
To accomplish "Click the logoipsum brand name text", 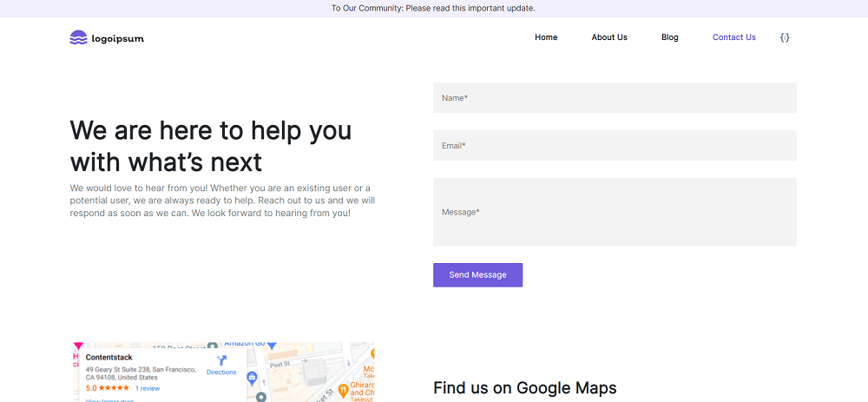I will point(118,39).
